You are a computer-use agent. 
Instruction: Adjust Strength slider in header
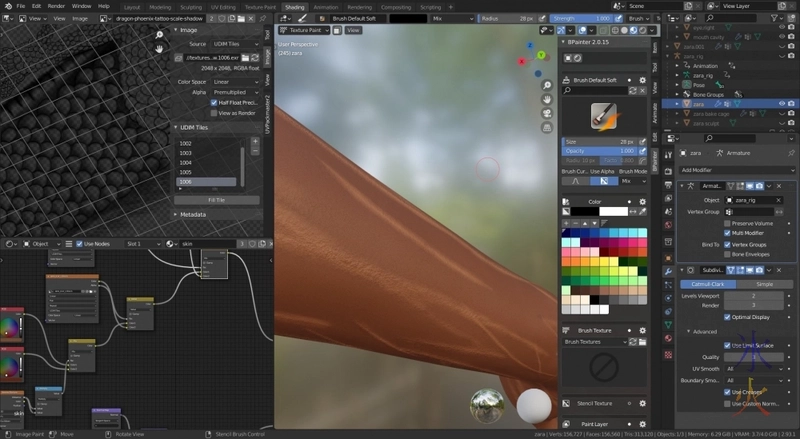(x=581, y=18)
